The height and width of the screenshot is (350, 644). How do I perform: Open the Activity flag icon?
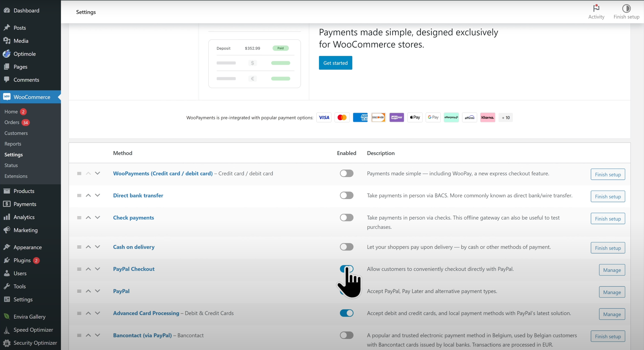coord(596,8)
